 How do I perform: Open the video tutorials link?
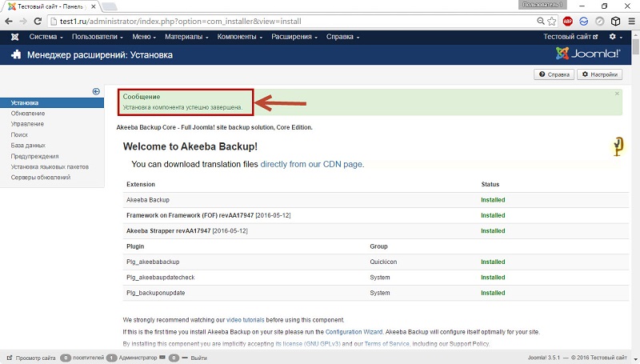click(x=246, y=320)
